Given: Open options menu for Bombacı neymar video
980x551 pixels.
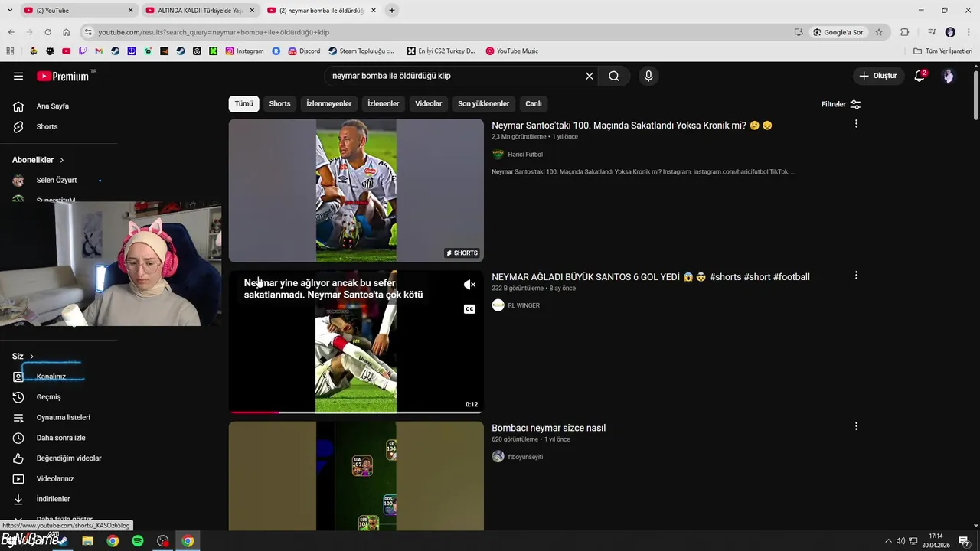Looking at the screenshot, I should click(x=856, y=426).
